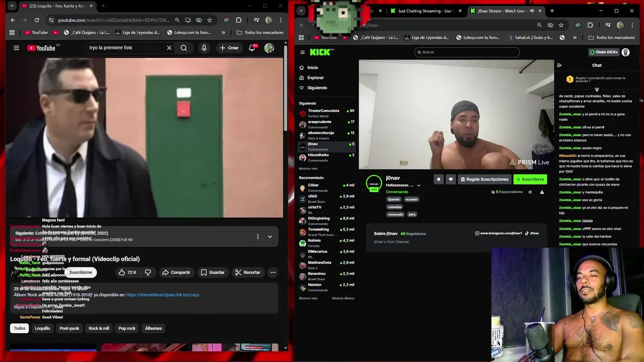The image size is (644, 362).
Task: Clear the YouTube search text with the X
Action: [x=169, y=48]
